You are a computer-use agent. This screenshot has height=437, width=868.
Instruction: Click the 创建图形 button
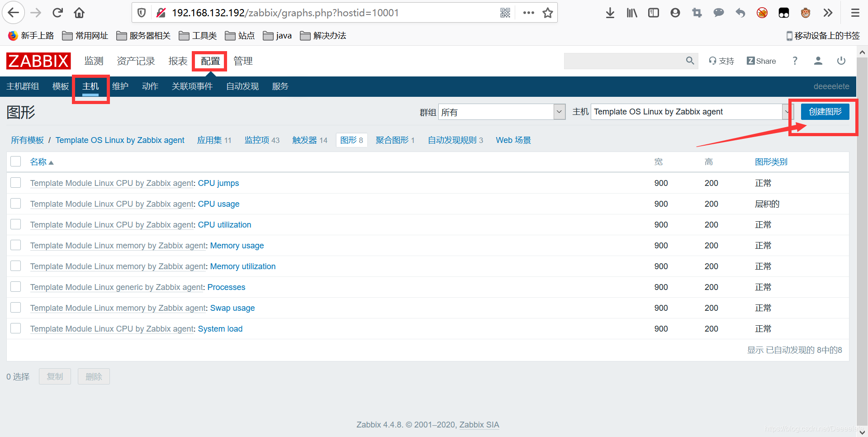[825, 112]
